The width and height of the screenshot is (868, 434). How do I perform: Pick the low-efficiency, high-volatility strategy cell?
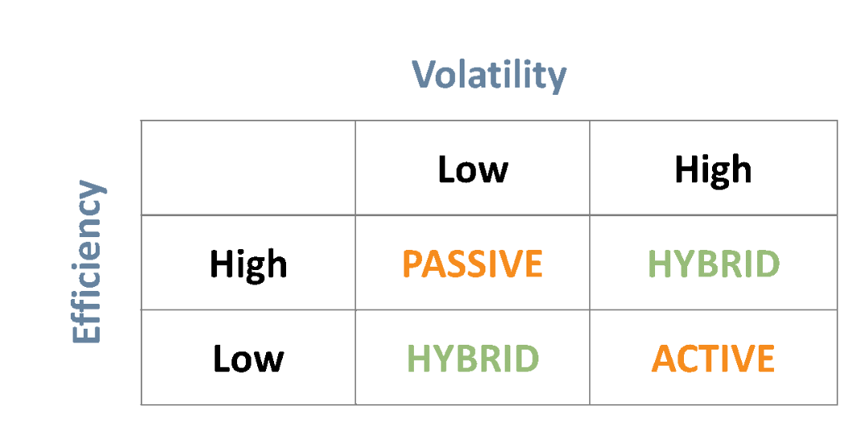click(x=713, y=358)
